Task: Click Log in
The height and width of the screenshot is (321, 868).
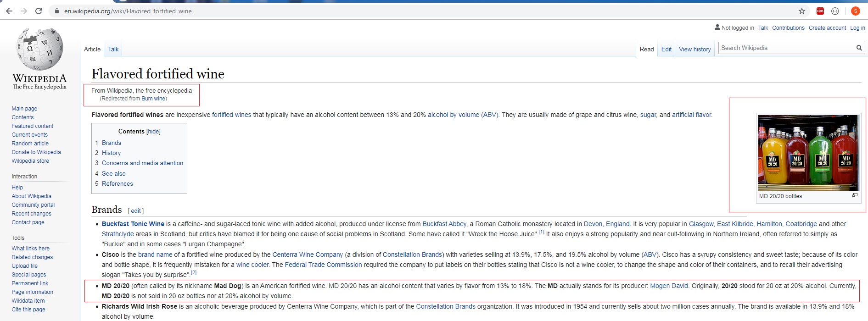Action: point(857,28)
